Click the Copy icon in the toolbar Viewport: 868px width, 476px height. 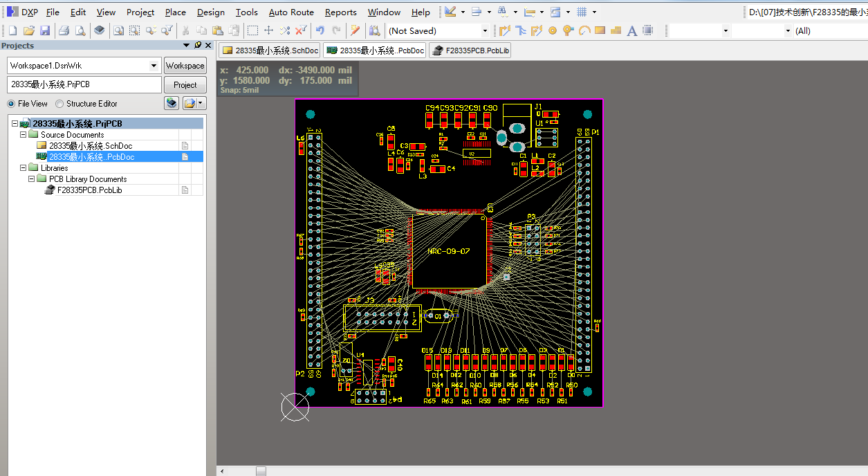[201, 30]
